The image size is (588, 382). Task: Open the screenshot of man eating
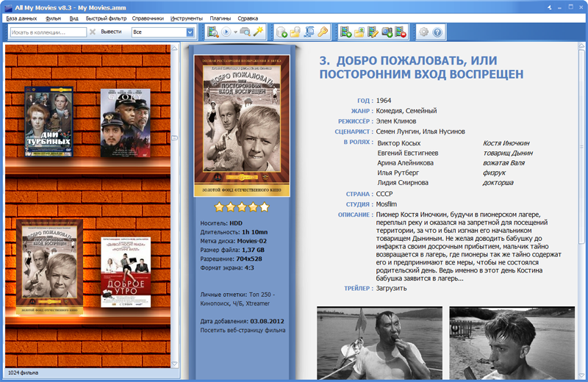click(379, 343)
